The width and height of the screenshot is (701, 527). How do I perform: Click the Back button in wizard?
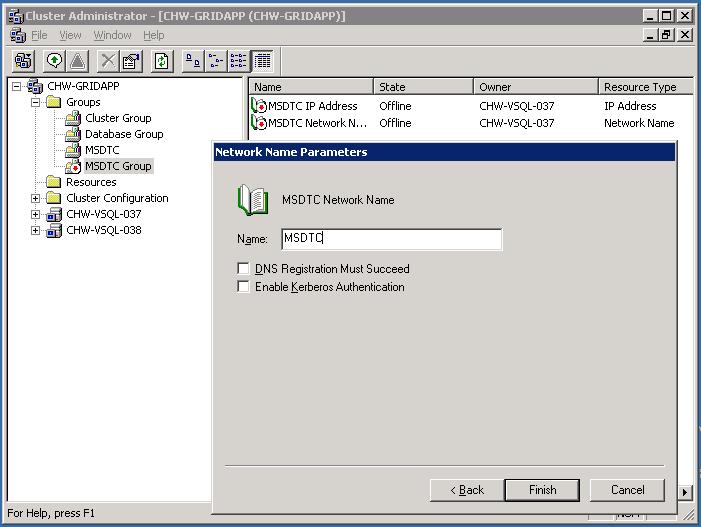pyautogui.click(x=467, y=490)
